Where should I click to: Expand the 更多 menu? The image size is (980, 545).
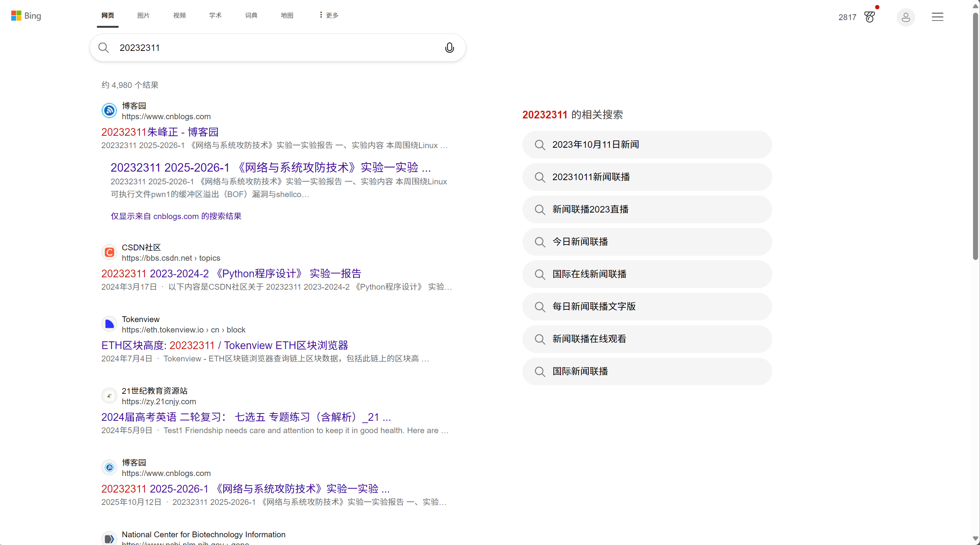tap(329, 15)
